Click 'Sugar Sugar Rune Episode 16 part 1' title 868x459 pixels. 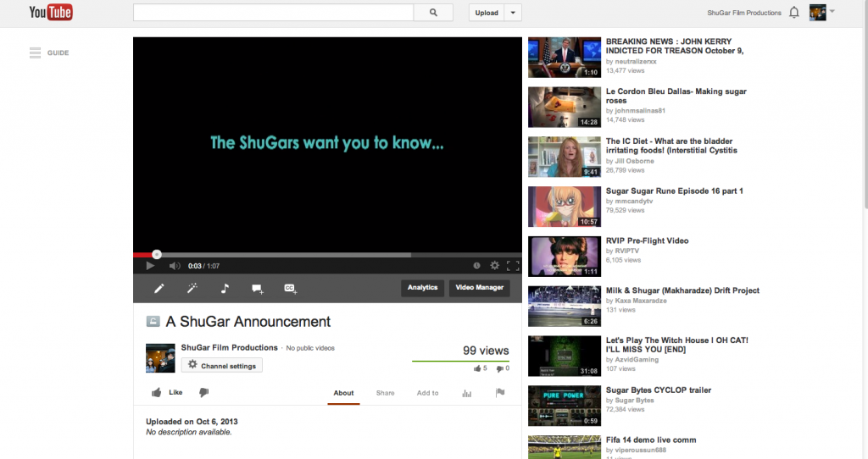[x=674, y=191]
